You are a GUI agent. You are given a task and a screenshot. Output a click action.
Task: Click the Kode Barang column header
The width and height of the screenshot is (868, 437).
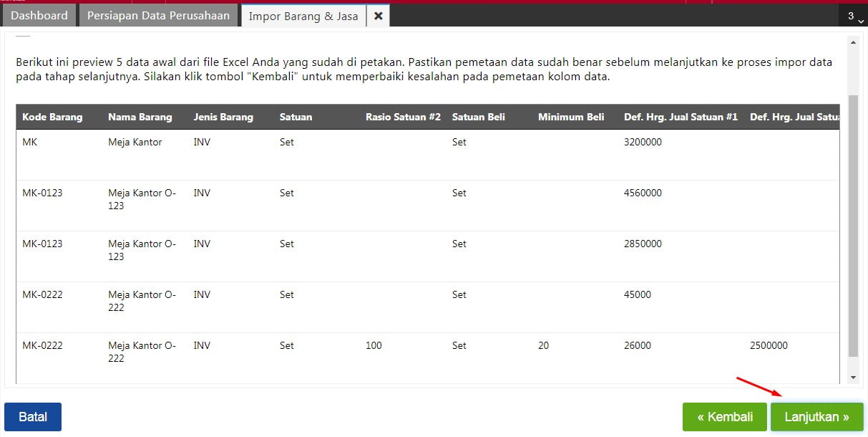pyautogui.click(x=52, y=117)
